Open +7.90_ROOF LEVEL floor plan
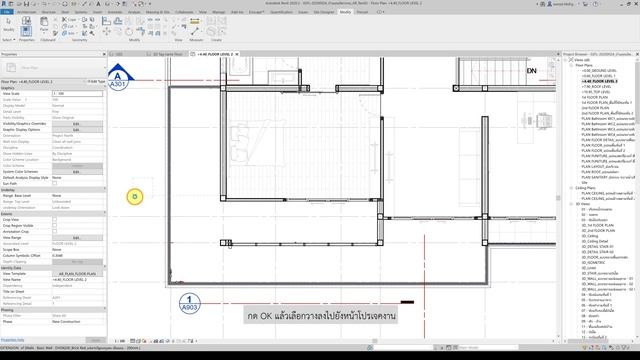Viewport: 640px width, 360px height. click(596, 87)
